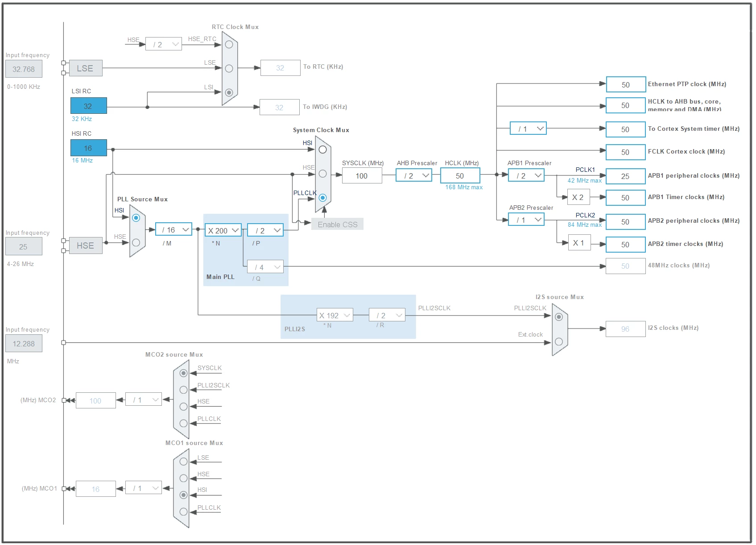Click APB2 peripheral clocks value box

pyautogui.click(x=626, y=222)
